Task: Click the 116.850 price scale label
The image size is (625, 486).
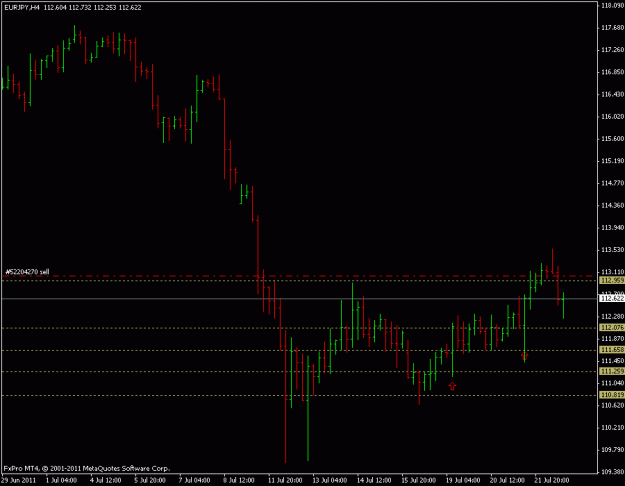Action: pos(612,72)
